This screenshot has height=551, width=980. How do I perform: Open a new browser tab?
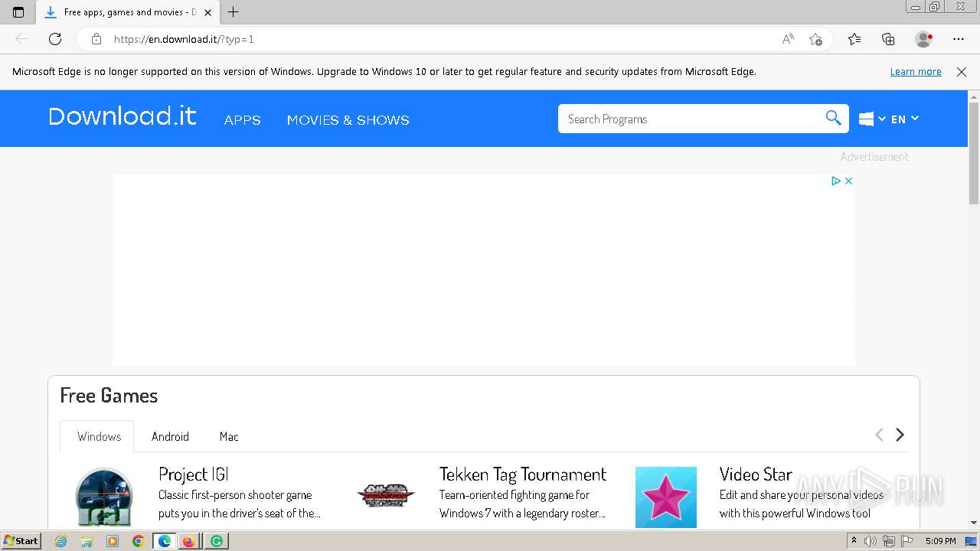(234, 12)
